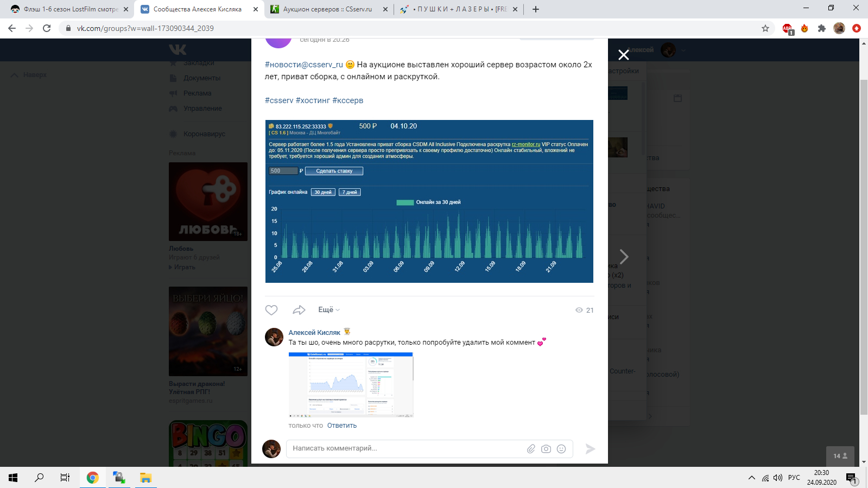
Task: Open File Explorer from taskbar
Action: click(145, 478)
